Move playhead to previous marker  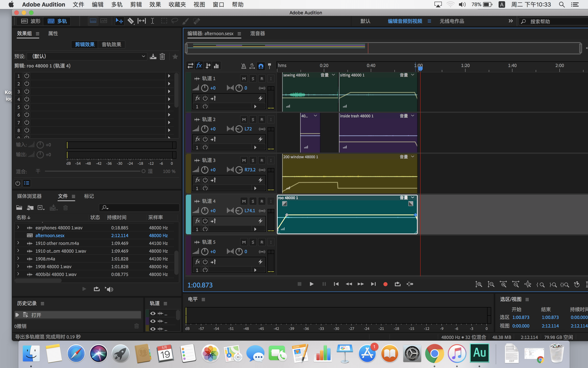[x=336, y=284]
